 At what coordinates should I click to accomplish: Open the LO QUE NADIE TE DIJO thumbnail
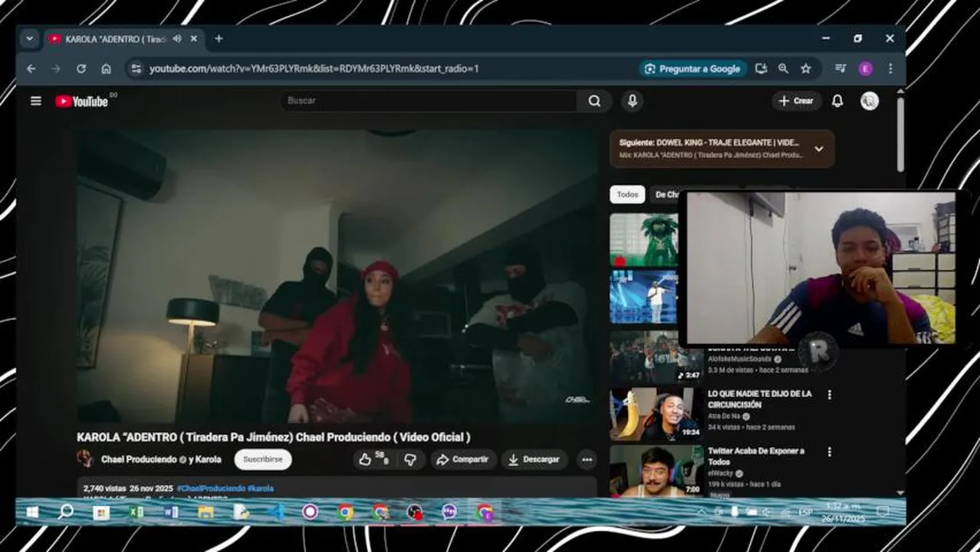click(x=656, y=414)
